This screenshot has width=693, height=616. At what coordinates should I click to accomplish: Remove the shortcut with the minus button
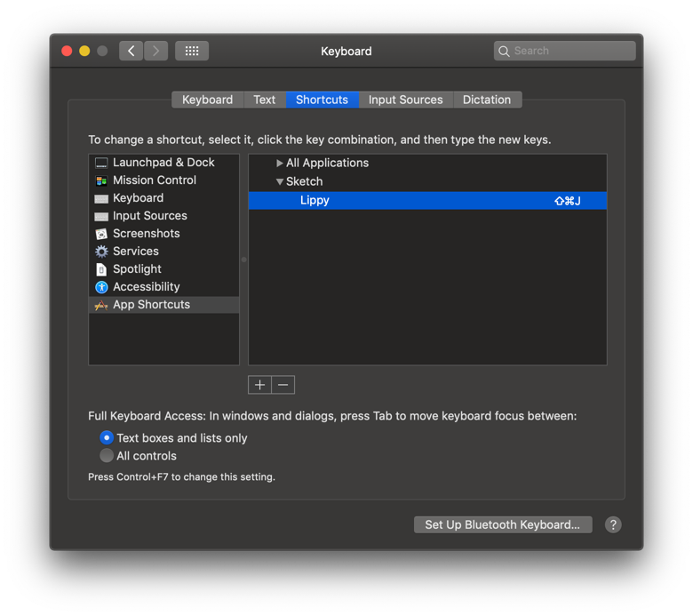(x=283, y=385)
